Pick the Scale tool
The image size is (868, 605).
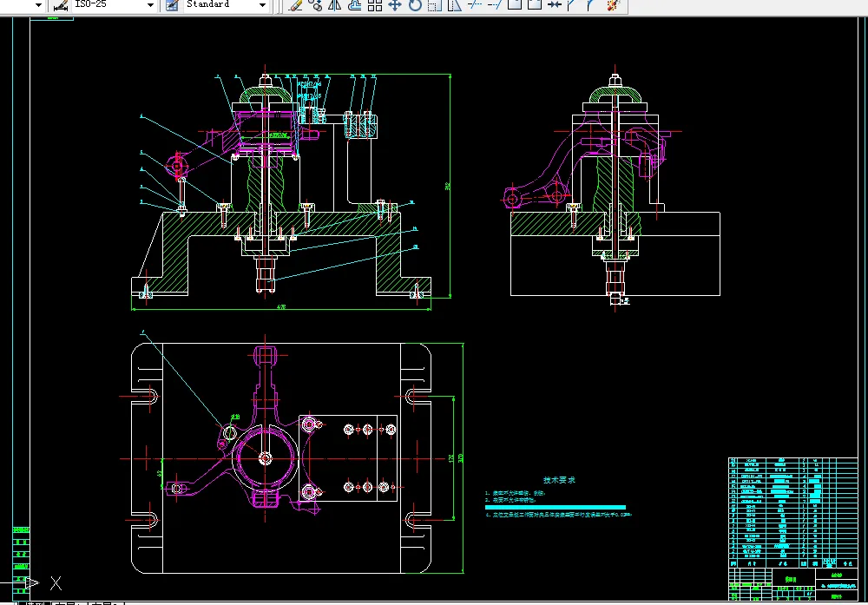(x=435, y=5)
